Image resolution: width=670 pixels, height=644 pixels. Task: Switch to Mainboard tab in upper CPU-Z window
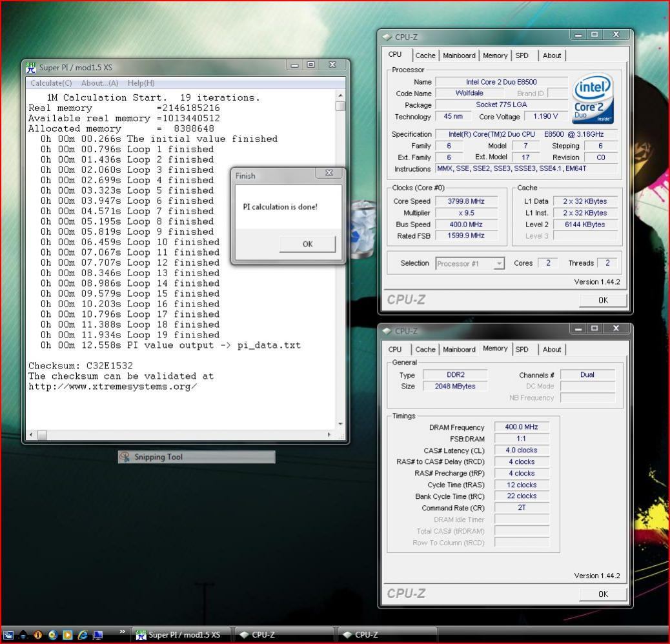click(x=459, y=55)
